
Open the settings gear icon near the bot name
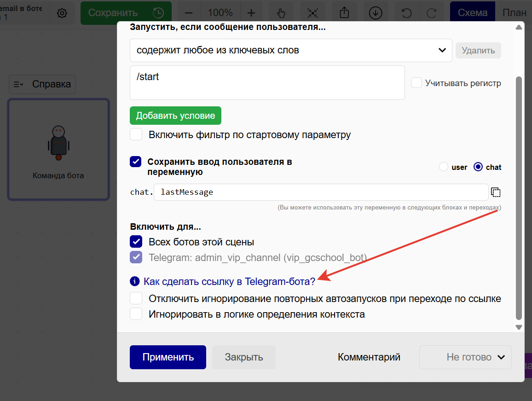(62, 13)
